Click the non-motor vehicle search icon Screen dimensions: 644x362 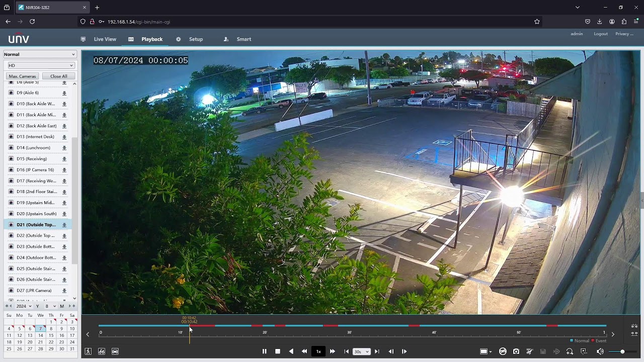point(102,351)
